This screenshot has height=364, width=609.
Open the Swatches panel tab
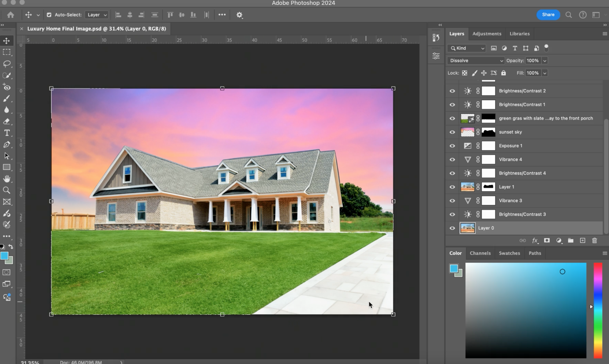[x=509, y=253]
